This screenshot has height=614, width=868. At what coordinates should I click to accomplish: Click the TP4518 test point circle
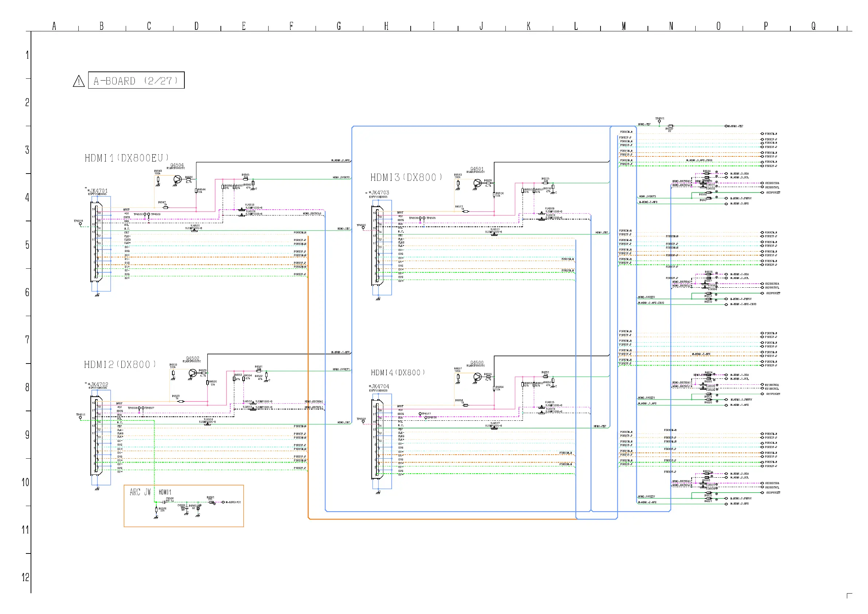pos(80,224)
